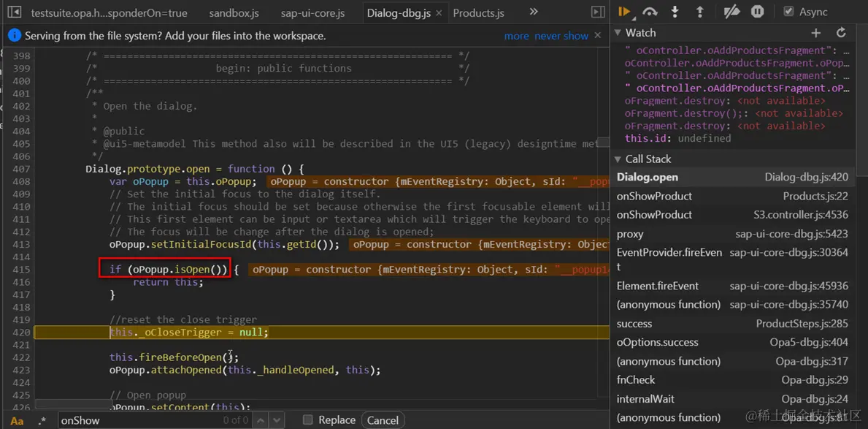
Task: Select the proxy call stack frame
Action: tap(732, 234)
